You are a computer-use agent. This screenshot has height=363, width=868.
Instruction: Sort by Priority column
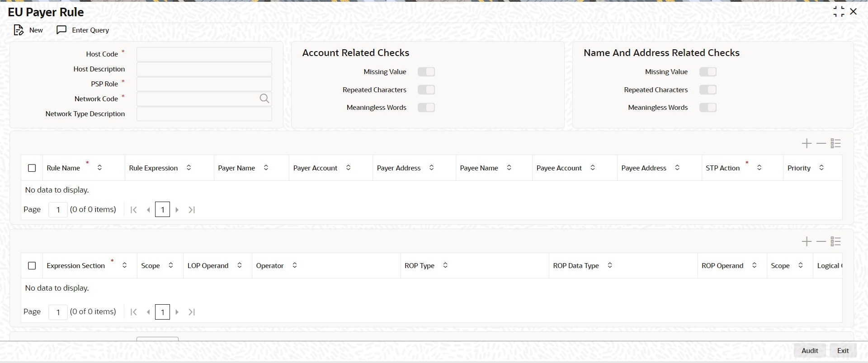821,168
